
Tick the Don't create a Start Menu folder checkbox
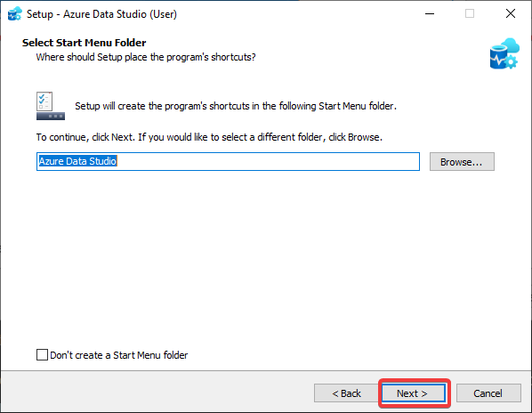pyautogui.click(x=42, y=354)
